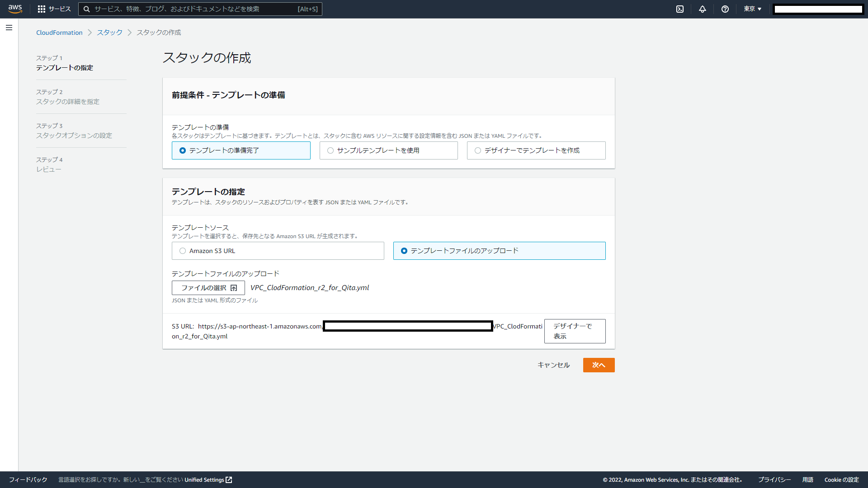Viewport: 868px width, 488px height.
Task: Click the キャンセル button
Action: coord(553,365)
